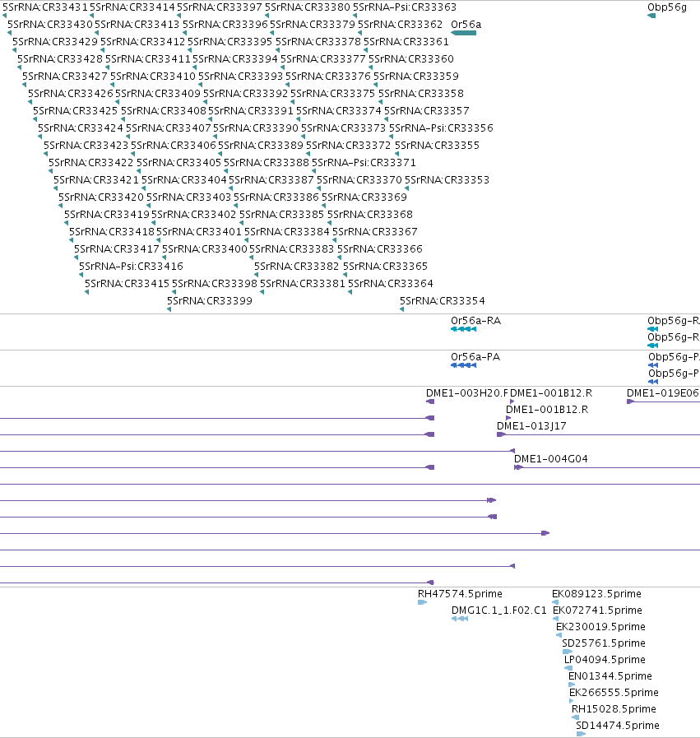
Task: Click the 5SrRNA:CR33404 label
Action: [x=184, y=180]
